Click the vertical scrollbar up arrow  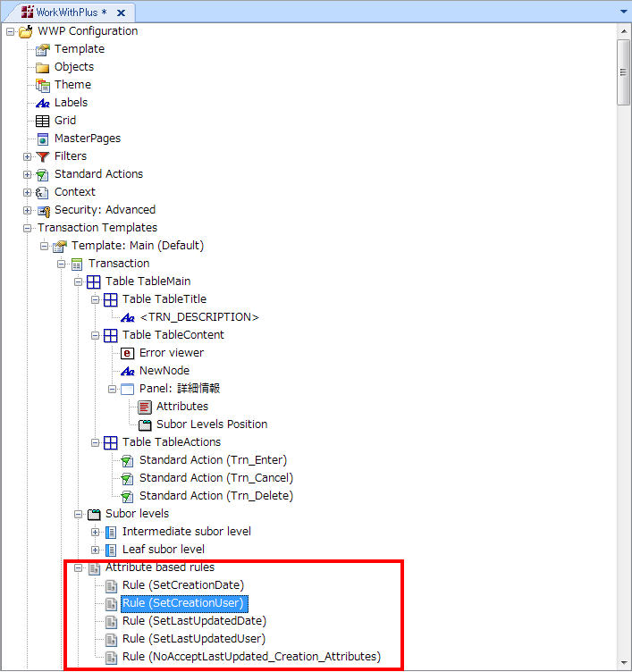click(x=624, y=31)
